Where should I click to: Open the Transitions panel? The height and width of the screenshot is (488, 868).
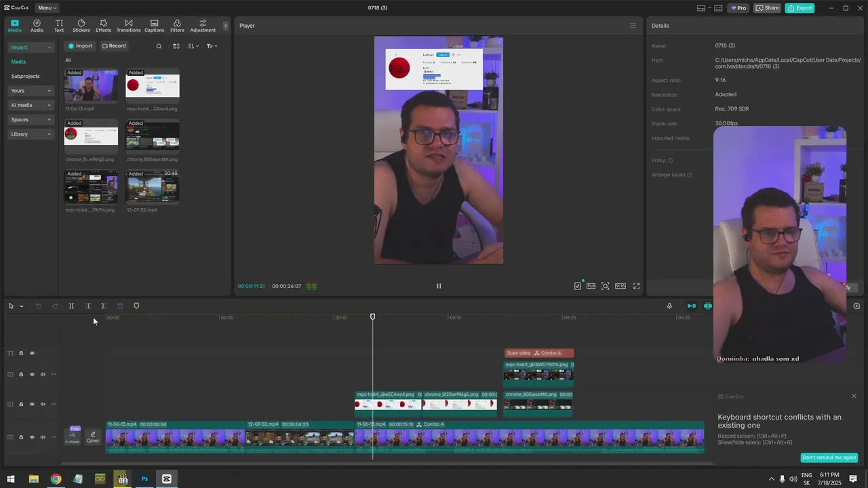point(129,26)
